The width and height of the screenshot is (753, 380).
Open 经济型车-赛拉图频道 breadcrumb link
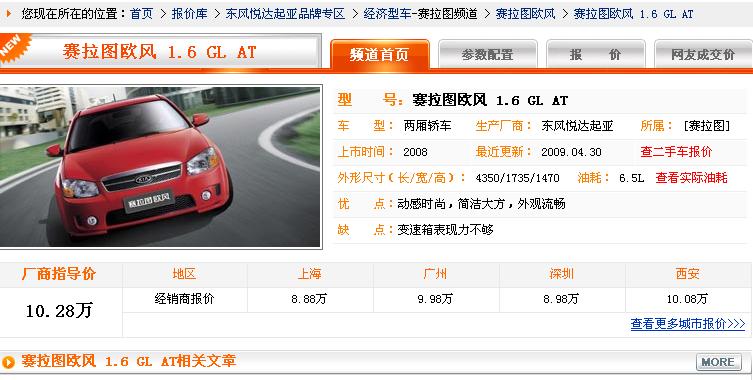tap(420, 14)
